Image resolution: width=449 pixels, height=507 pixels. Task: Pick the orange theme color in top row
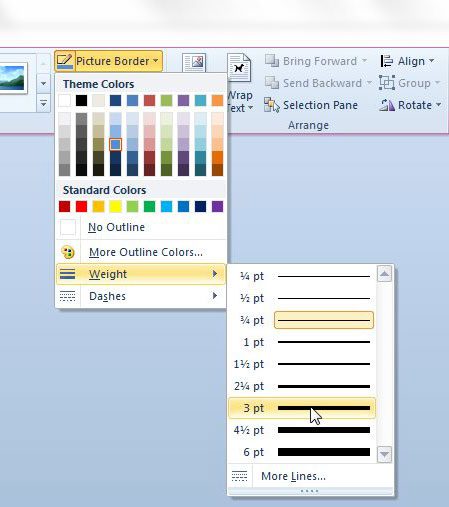(217, 100)
